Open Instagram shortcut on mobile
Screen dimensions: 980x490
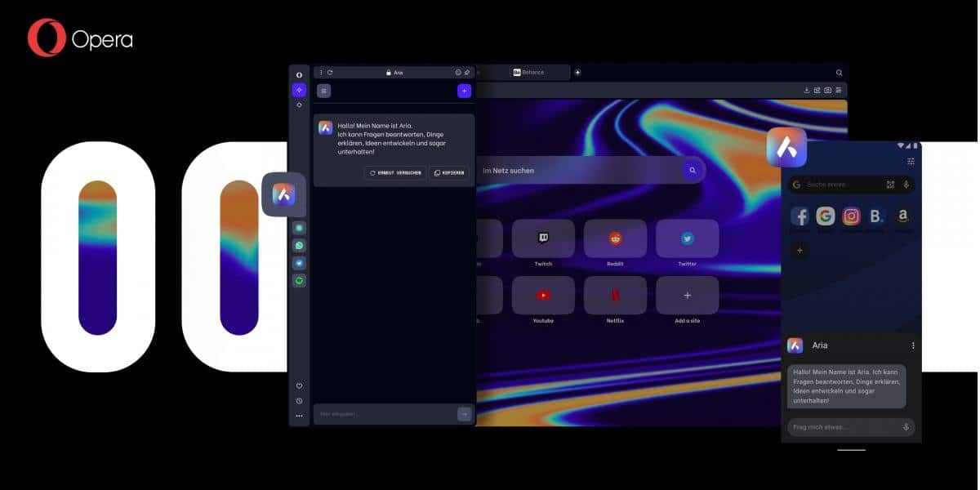[852, 216]
